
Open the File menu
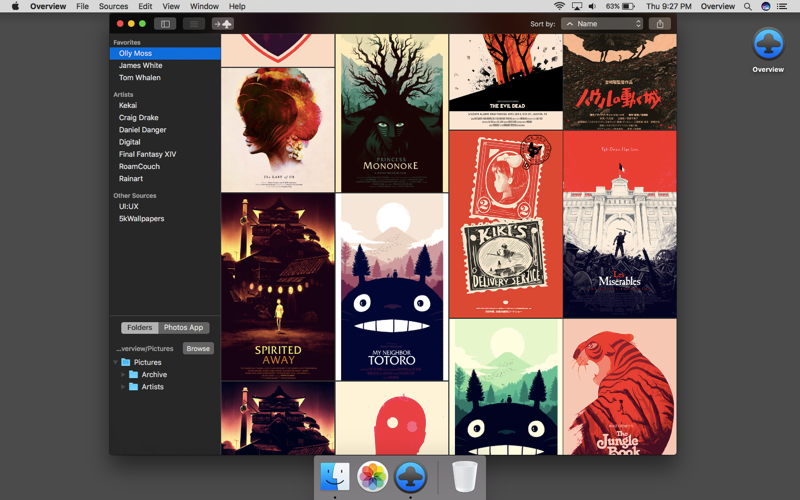pyautogui.click(x=82, y=6)
